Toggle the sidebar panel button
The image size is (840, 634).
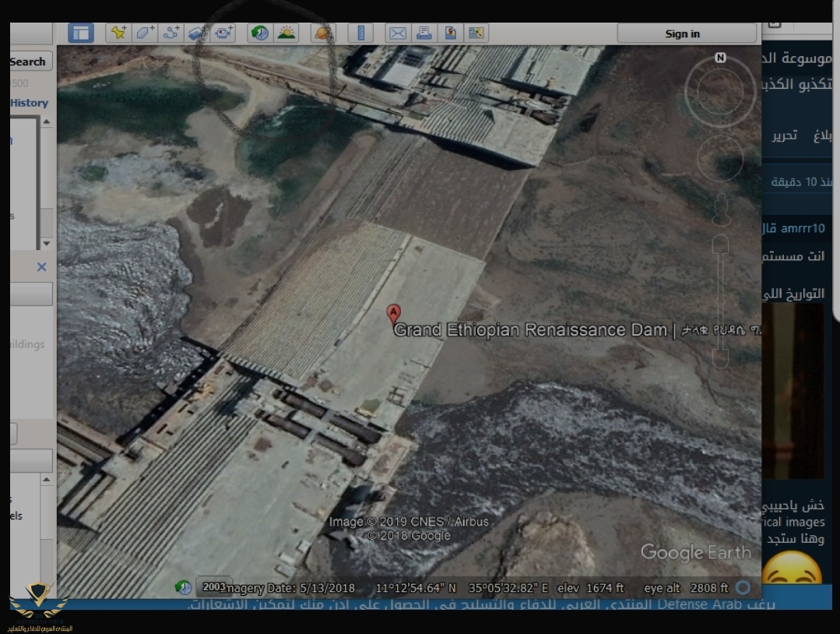click(80, 33)
